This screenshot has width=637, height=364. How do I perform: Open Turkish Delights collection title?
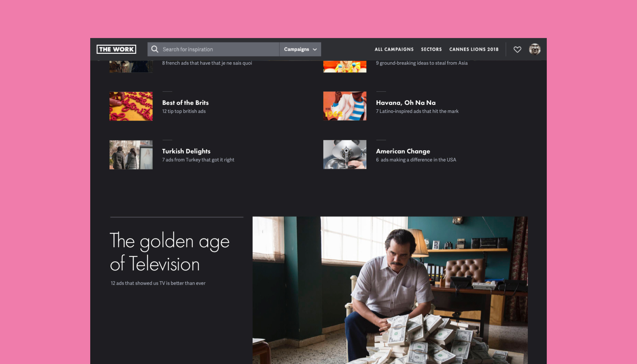pyautogui.click(x=186, y=151)
